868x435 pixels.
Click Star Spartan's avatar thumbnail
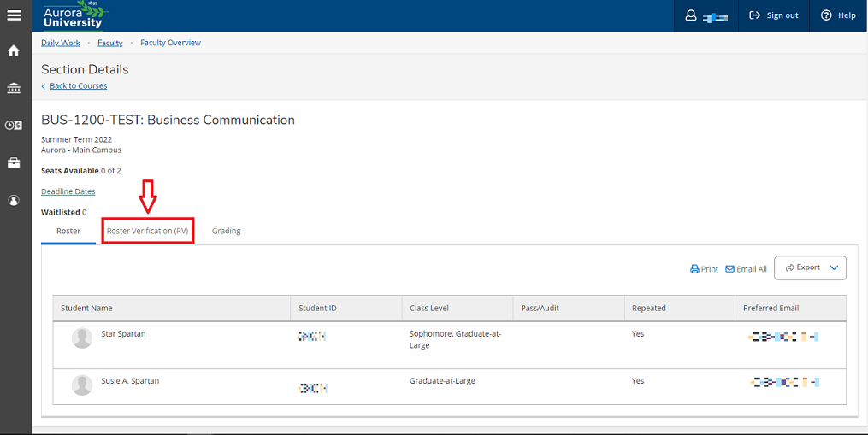[82, 338]
